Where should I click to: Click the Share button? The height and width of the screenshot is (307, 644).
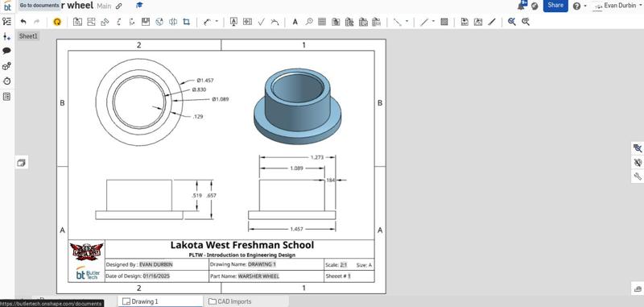point(555,6)
